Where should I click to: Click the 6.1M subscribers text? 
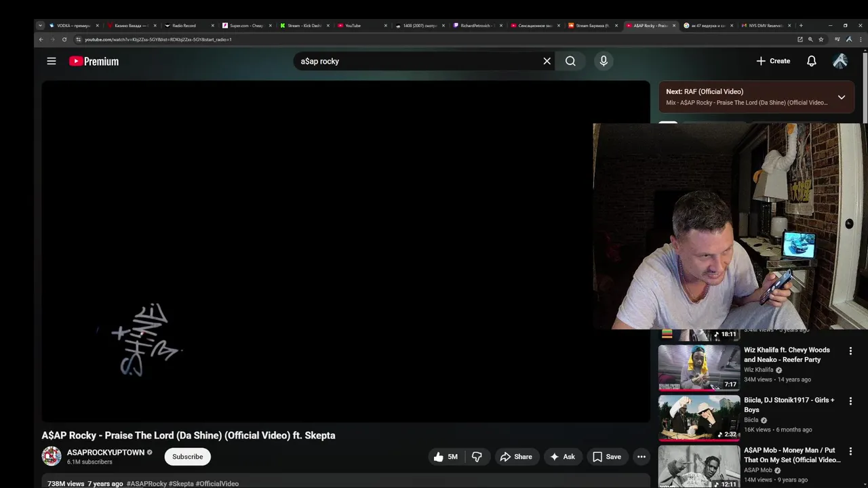pyautogui.click(x=90, y=462)
